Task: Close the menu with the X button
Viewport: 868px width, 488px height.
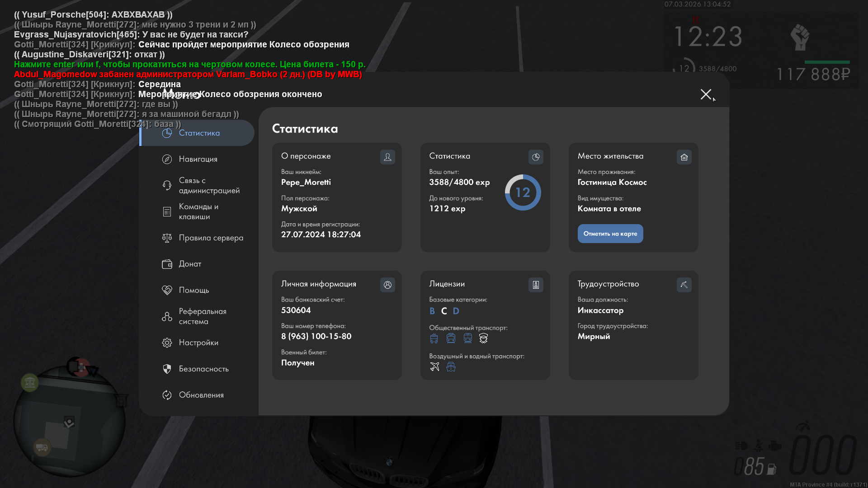Action: click(706, 94)
